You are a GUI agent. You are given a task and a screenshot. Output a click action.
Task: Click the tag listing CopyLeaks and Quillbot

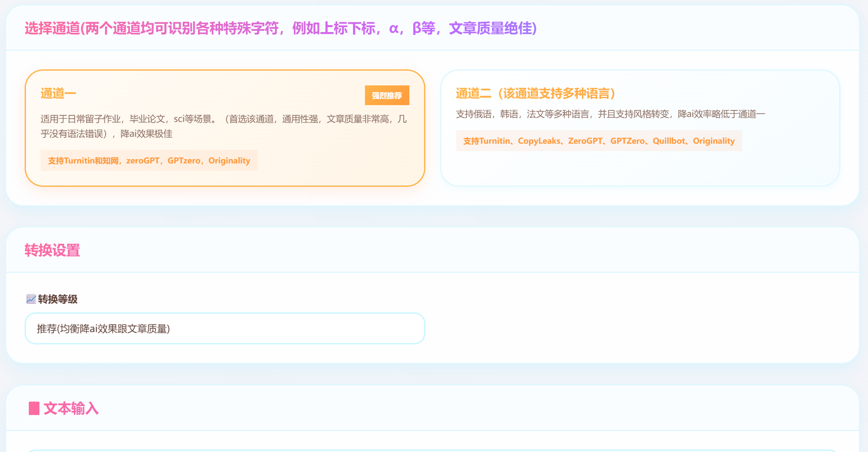coord(599,141)
